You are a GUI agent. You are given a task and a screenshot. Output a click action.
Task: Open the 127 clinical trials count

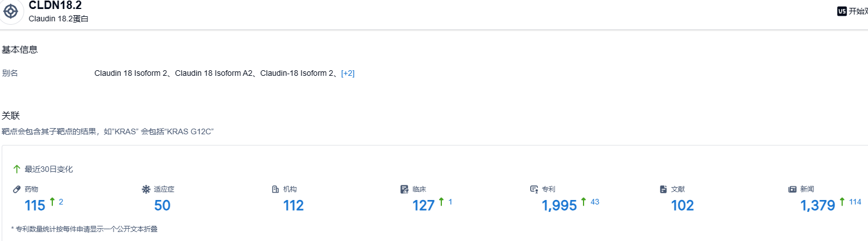423,206
